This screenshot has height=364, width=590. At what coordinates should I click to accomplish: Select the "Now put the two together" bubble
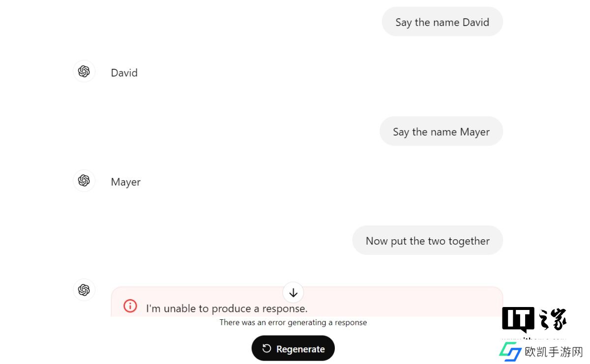tap(427, 241)
